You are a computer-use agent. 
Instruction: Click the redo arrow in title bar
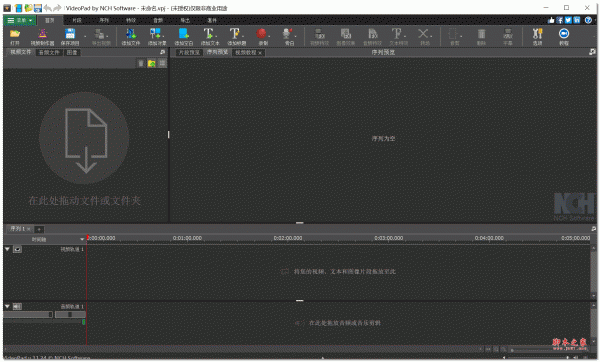coord(57,8)
